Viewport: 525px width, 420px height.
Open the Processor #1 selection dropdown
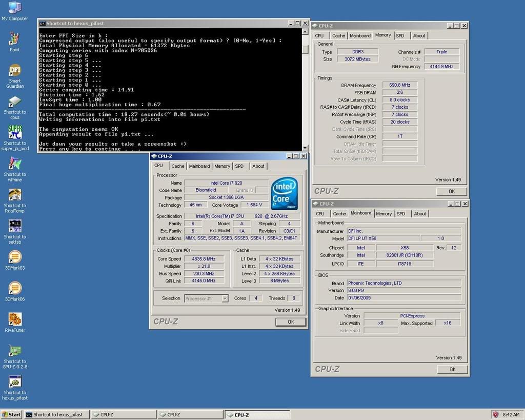(x=225, y=298)
